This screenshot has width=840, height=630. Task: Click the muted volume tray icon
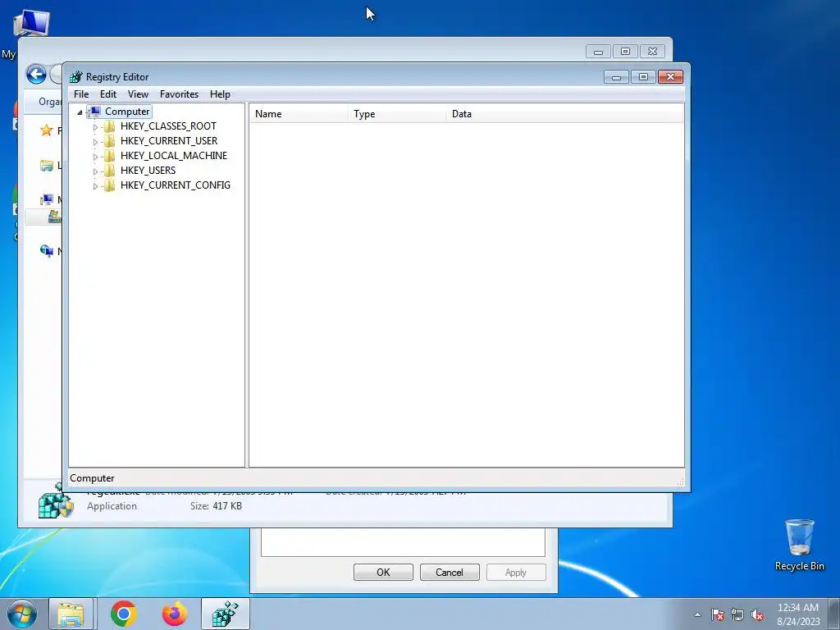pos(757,615)
